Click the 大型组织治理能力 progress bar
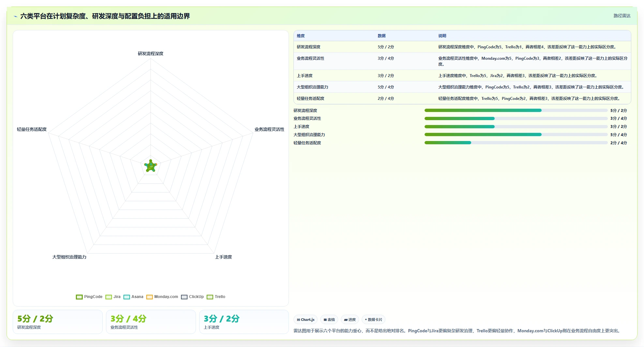 pyautogui.click(x=516, y=134)
